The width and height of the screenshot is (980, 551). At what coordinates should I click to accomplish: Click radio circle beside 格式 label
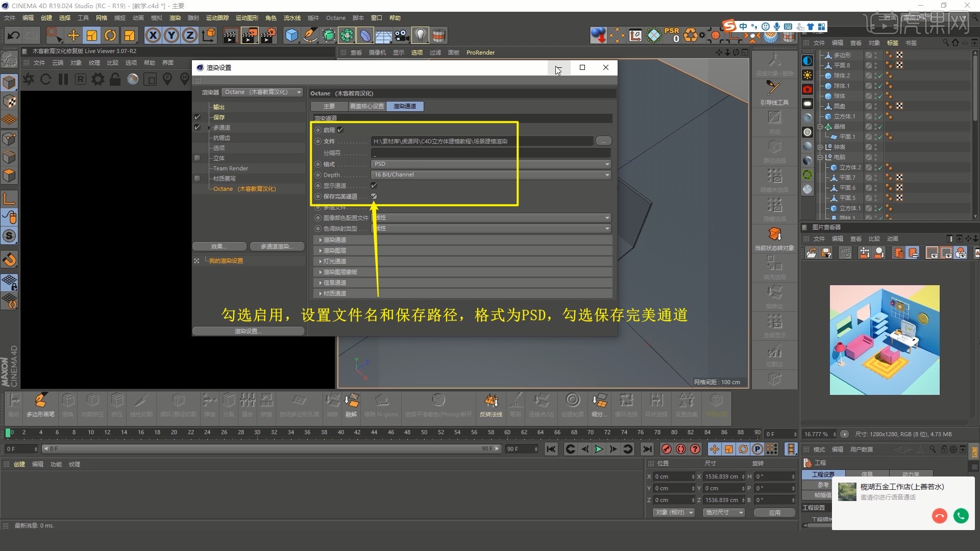(318, 164)
